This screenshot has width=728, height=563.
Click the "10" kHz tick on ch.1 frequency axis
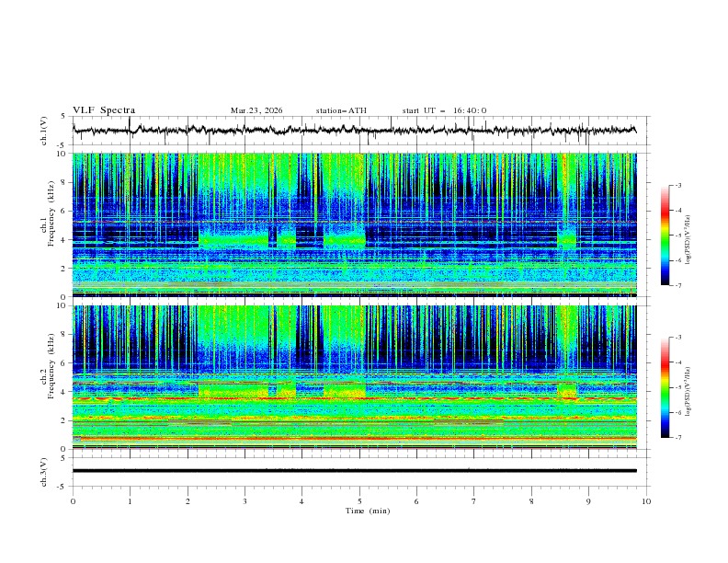63,154
